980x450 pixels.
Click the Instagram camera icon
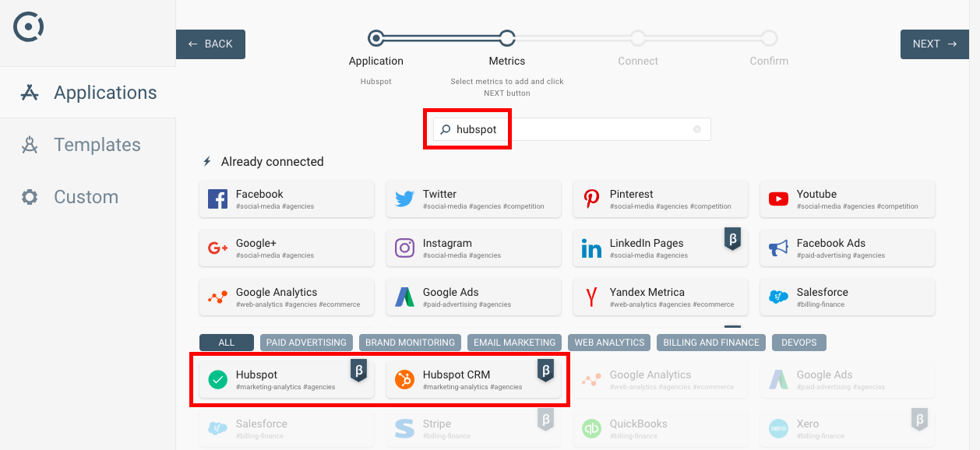point(404,248)
